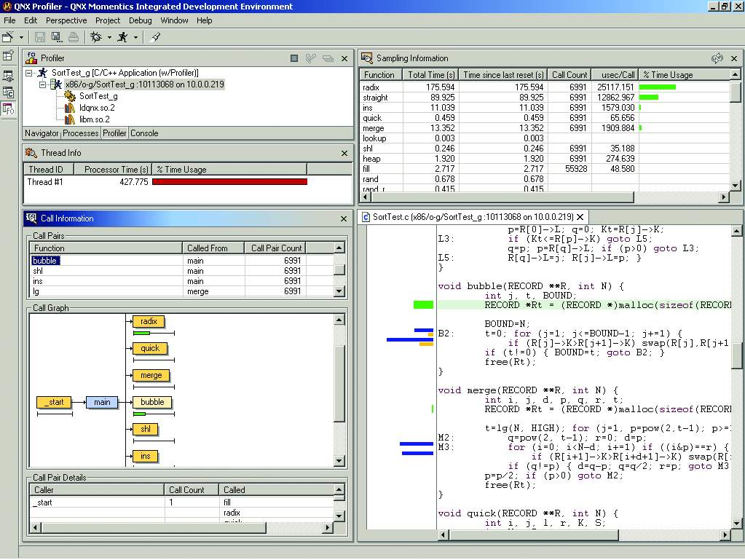Open the File menu
Screen dimensions: 745x560
pyautogui.click(x=9, y=20)
